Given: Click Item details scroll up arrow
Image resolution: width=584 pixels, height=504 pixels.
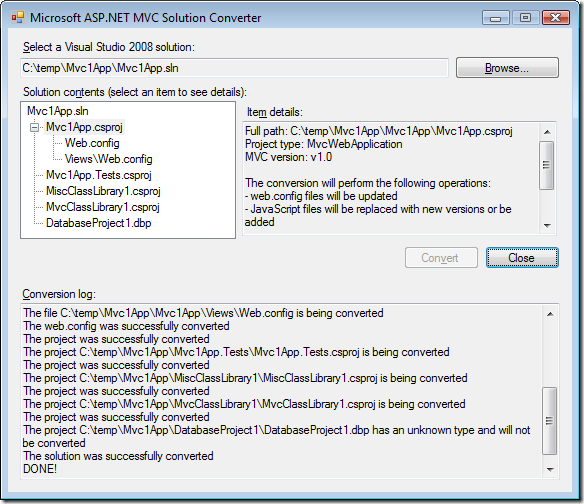Looking at the screenshot, I should [x=547, y=132].
